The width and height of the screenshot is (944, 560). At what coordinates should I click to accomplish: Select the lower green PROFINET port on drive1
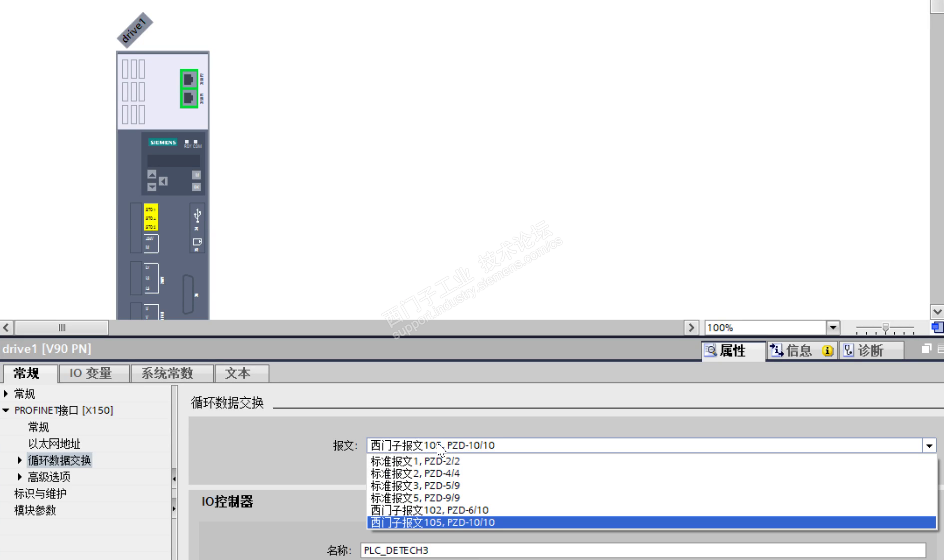click(x=189, y=98)
